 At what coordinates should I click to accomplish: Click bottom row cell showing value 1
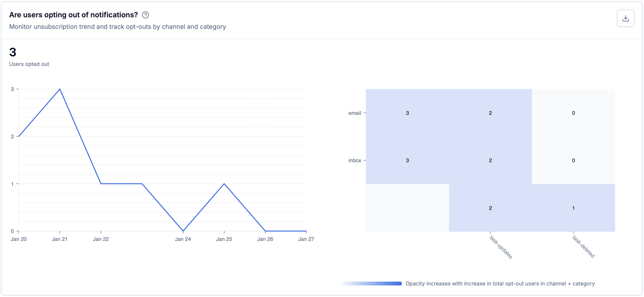click(573, 208)
